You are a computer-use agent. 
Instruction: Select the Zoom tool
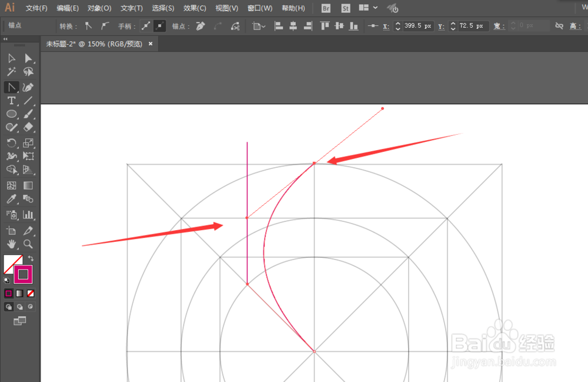coord(28,244)
